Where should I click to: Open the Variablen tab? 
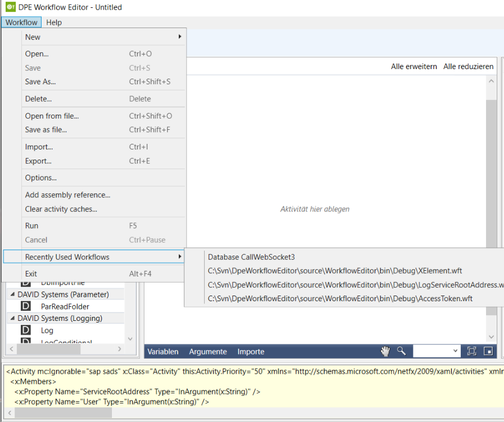click(x=163, y=352)
